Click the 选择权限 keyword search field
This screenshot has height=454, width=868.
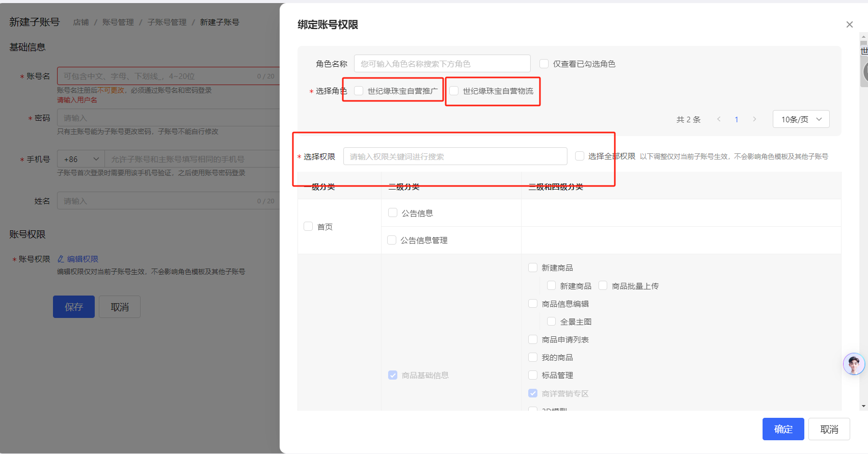(x=455, y=156)
